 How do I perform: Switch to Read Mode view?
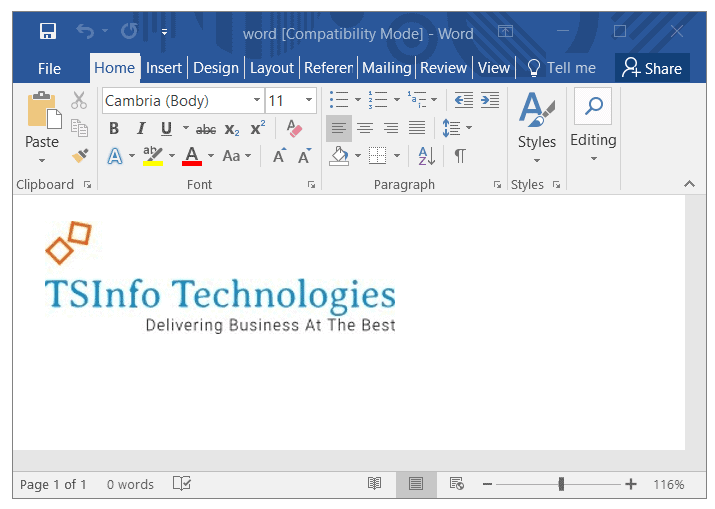(x=374, y=483)
